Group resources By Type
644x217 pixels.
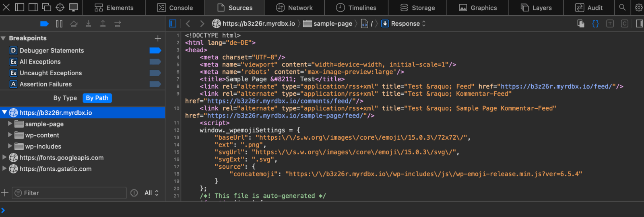pyautogui.click(x=65, y=98)
